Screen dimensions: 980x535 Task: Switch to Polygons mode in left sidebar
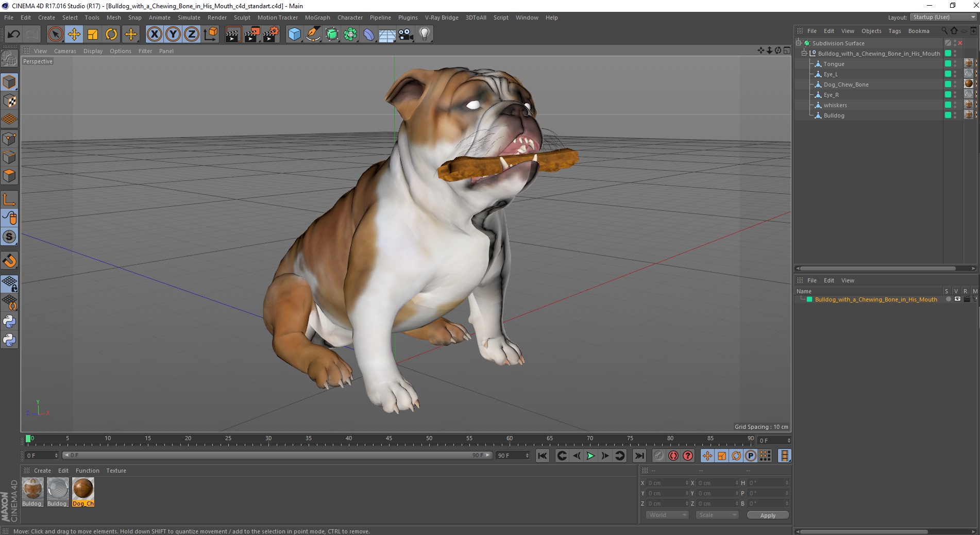[x=9, y=176]
